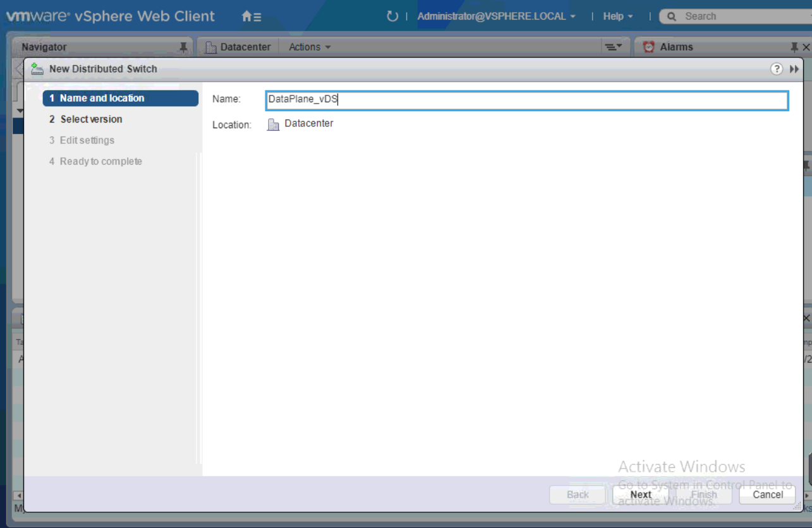
Task: Open the view options menu beside Alarms
Action: tap(613, 47)
